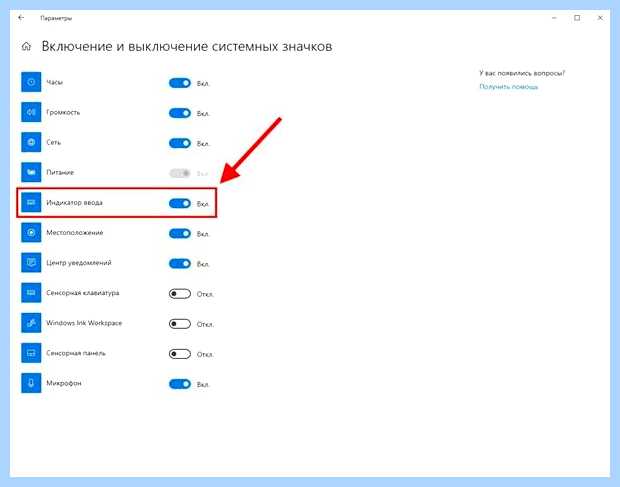Screen dimensions: 620x487
Task: Click the Сеть label text
Action: click(x=54, y=142)
